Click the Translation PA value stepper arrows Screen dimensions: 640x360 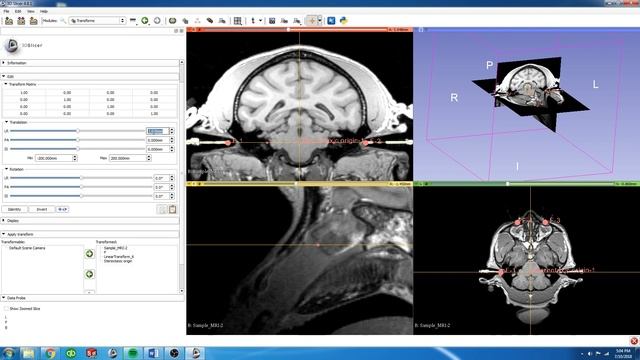172,140
